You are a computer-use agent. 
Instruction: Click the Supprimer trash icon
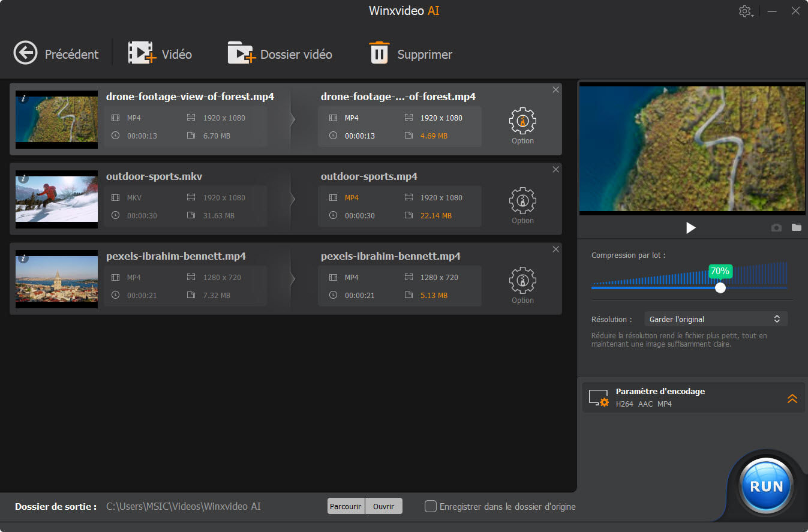coord(379,53)
